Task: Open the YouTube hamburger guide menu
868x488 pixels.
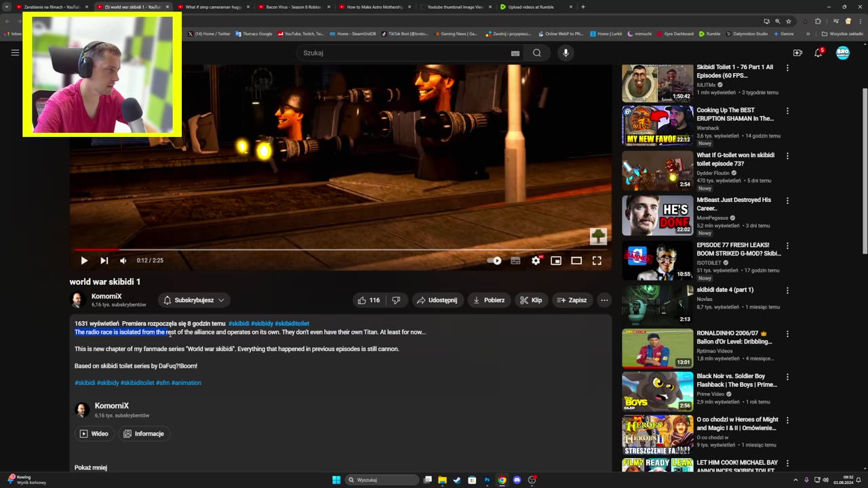Action: pos(15,52)
